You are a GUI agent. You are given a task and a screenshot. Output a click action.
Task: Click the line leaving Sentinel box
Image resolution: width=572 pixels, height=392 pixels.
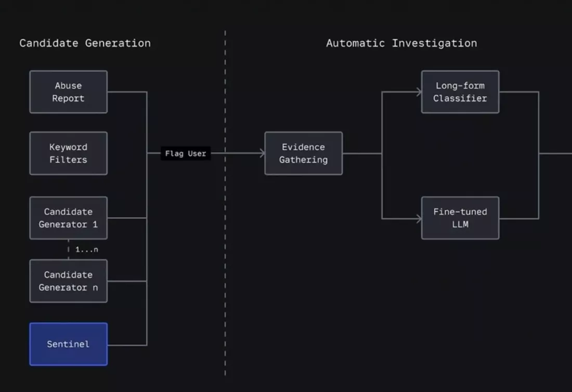pyautogui.click(x=127, y=345)
